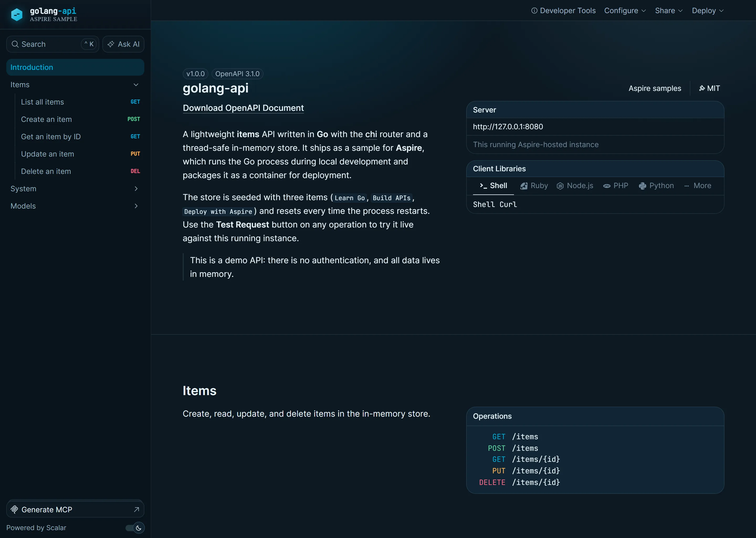Click the Python language icon

click(642, 186)
